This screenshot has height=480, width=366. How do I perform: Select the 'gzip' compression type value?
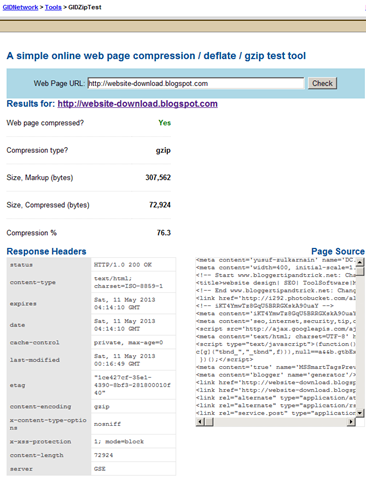click(163, 151)
